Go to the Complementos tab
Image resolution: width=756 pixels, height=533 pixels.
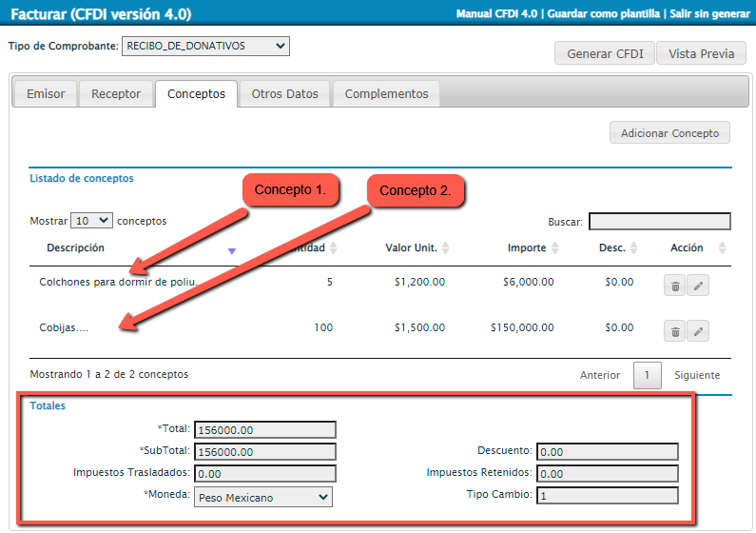click(386, 94)
